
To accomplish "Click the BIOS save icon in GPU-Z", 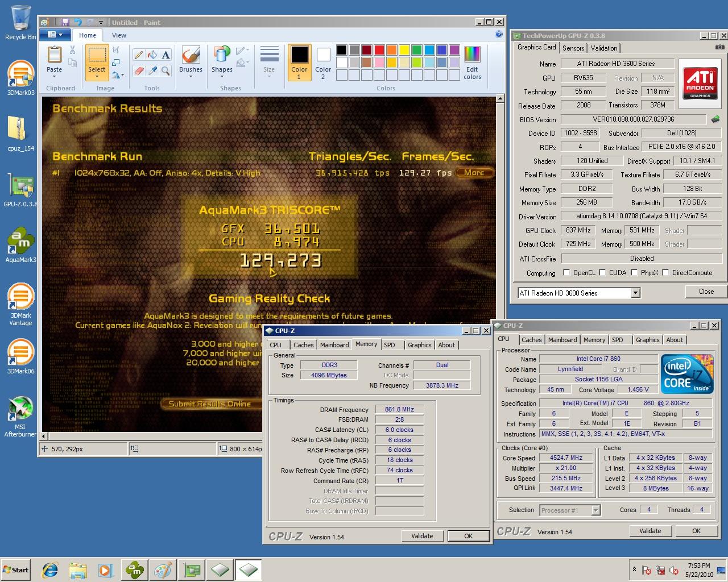I will coord(715,119).
